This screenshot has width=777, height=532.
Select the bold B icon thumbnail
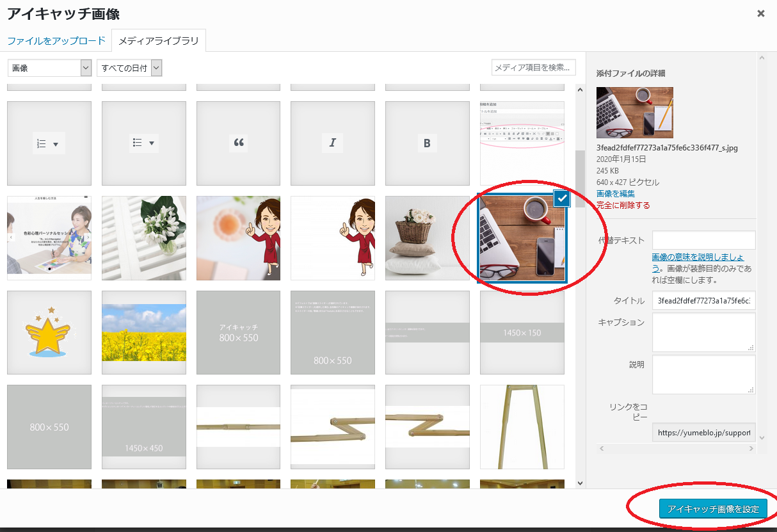428,143
